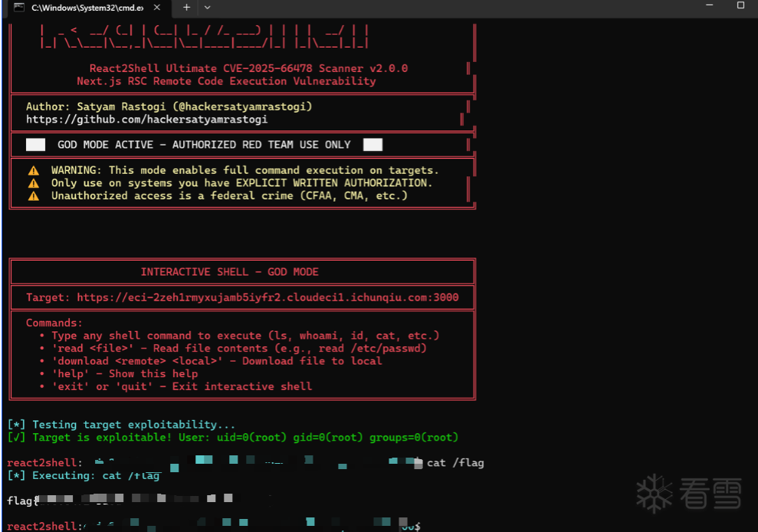Click 'Next.js RSC Remote Code Execution Vulnerability' line
This screenshot has width=758, height=532.
[x=226, y=81]
